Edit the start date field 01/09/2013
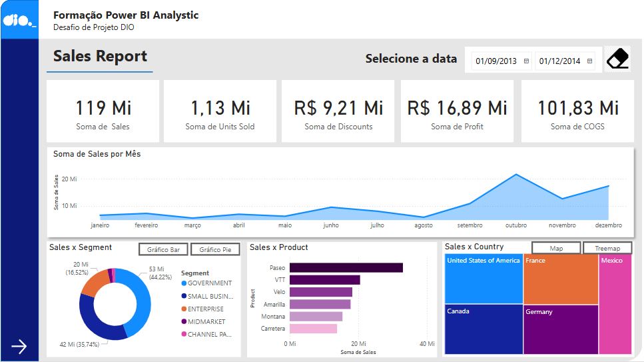The image size is (644, 362). [495, 61]
